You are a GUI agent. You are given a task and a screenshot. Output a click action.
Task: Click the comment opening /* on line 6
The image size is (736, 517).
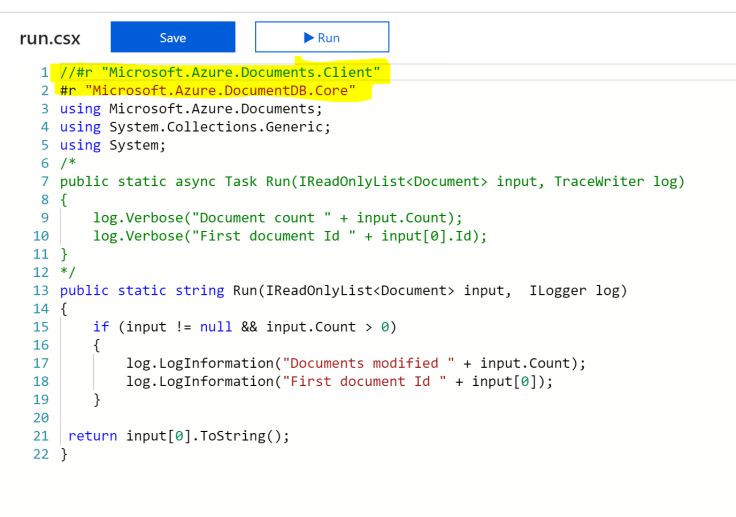pos(68,163)
